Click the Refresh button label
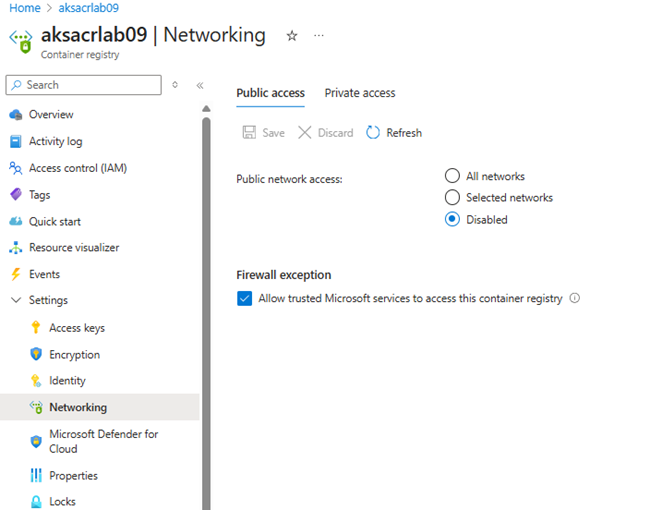 click(404, 133)
